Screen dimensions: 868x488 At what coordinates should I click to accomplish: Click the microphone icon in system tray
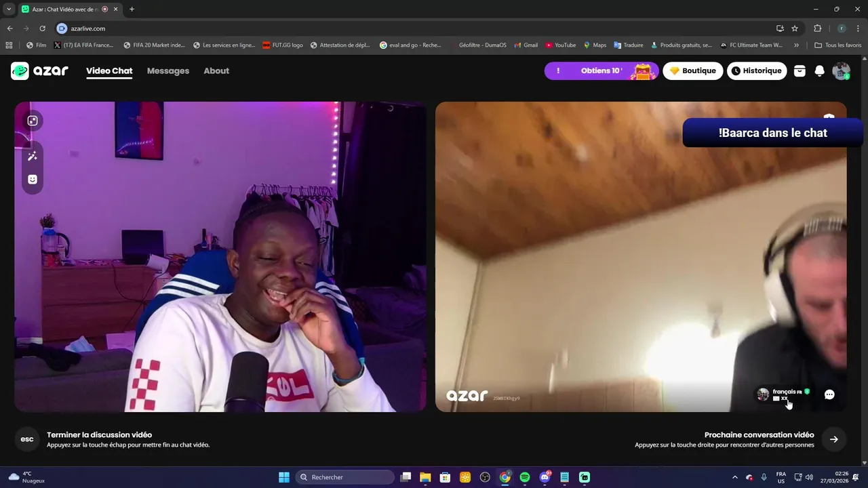point(764,477)
